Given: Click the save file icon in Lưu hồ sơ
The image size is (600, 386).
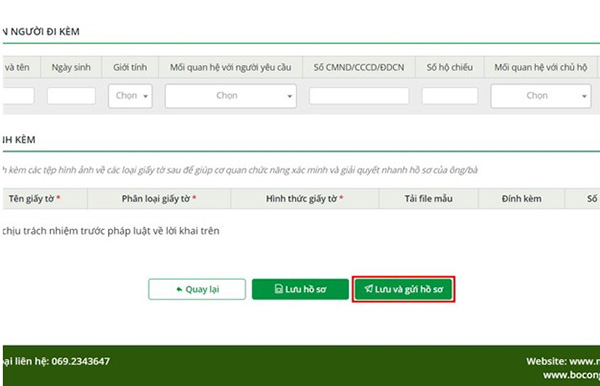Looking at the screenshot, I should pos(279,289).
